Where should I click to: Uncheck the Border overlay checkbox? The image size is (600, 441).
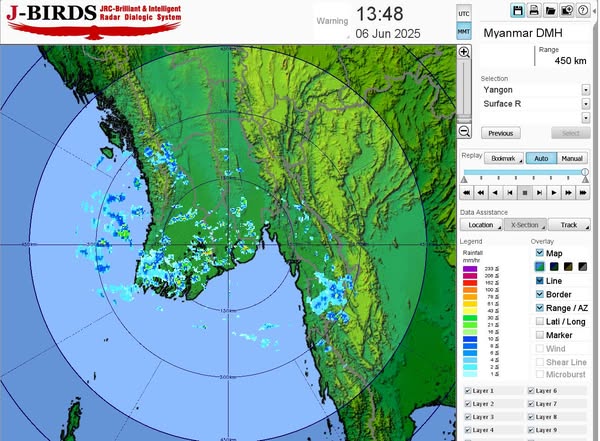[540, 295]
